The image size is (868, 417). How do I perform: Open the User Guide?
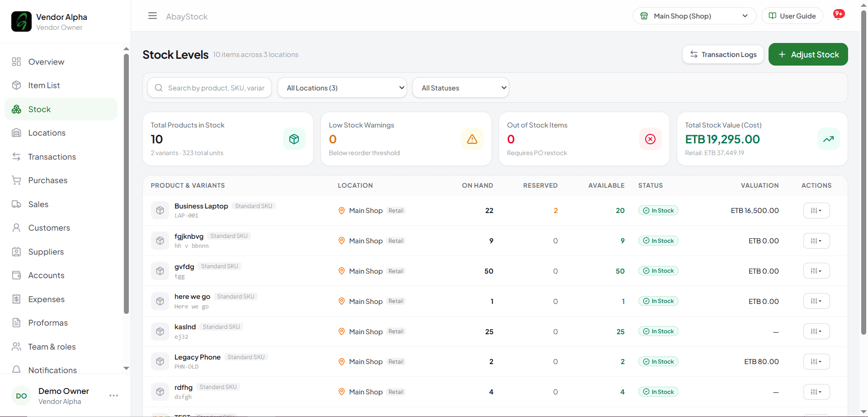(x=792, y=16)
